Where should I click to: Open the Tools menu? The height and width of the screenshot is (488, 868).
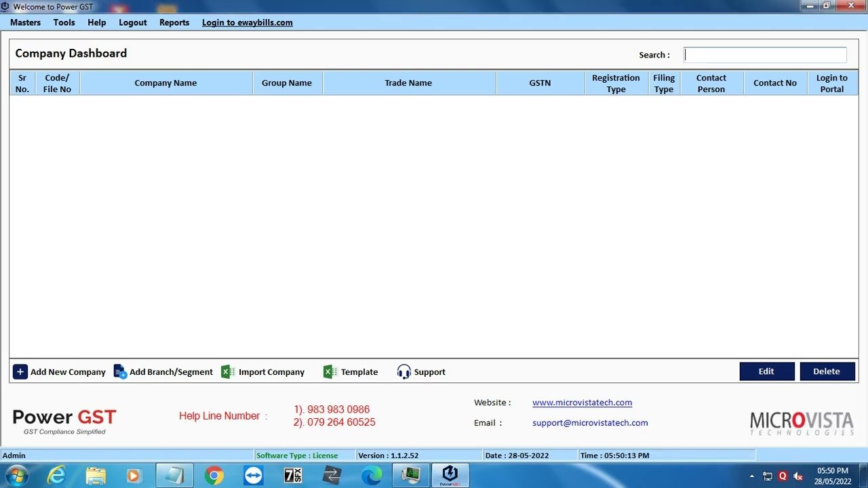(x=64, y=22)
